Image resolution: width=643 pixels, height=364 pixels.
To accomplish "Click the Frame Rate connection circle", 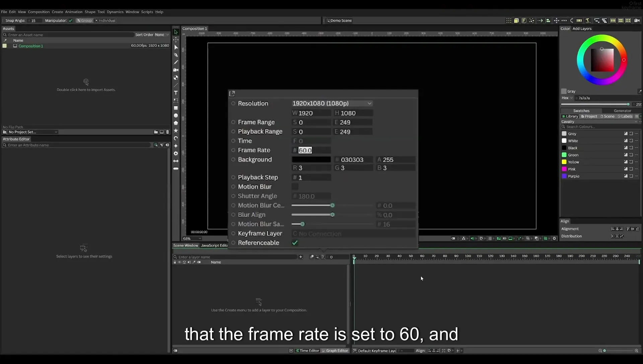I will (x=233, y=150).
